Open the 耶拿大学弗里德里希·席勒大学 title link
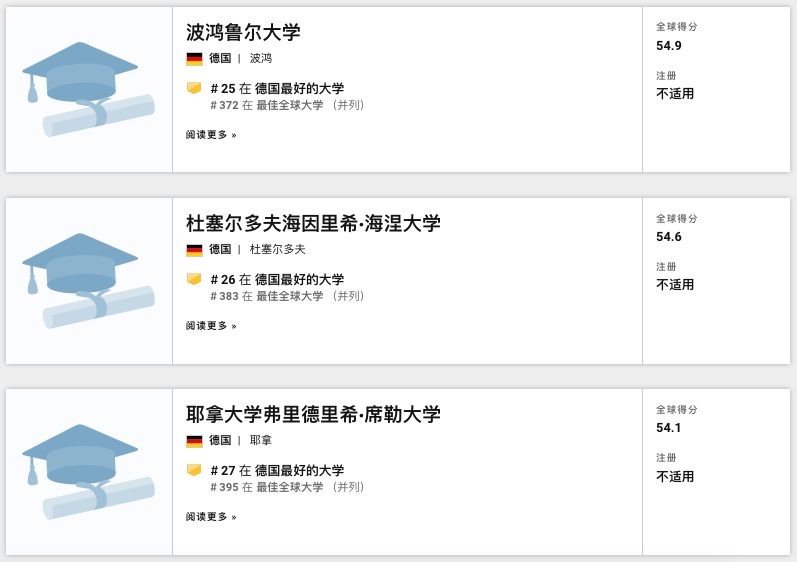 click(x=313, y=414)
